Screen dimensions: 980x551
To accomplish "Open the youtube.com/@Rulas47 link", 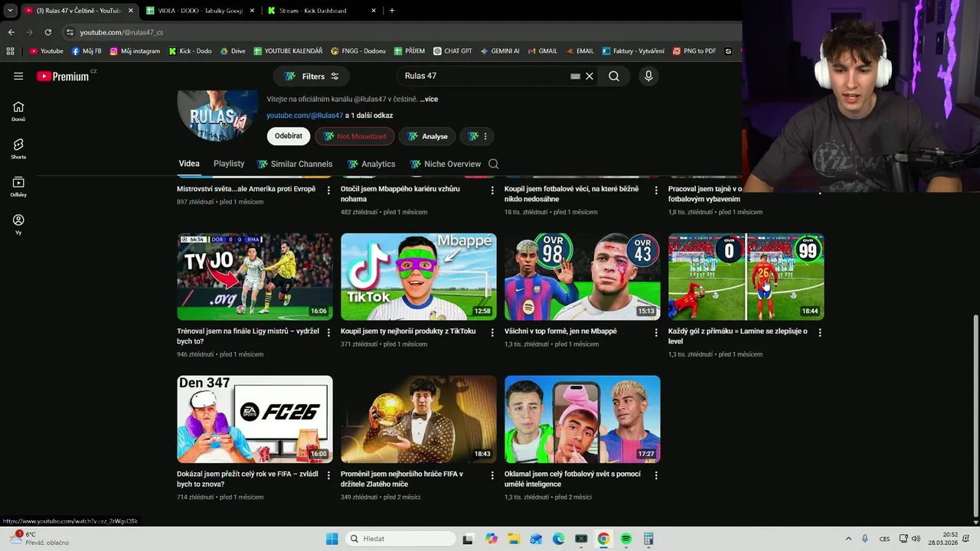I will click(x=305, y=116).
